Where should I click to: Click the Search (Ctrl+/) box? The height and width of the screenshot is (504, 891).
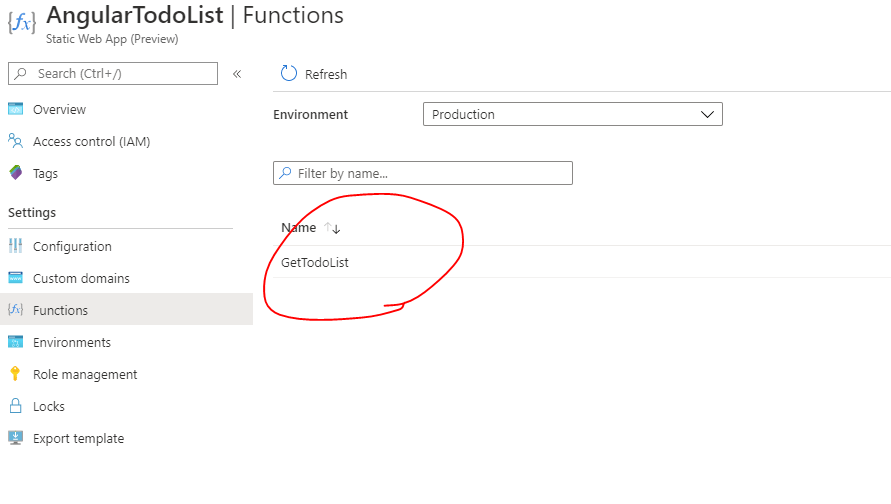[120, 73]
